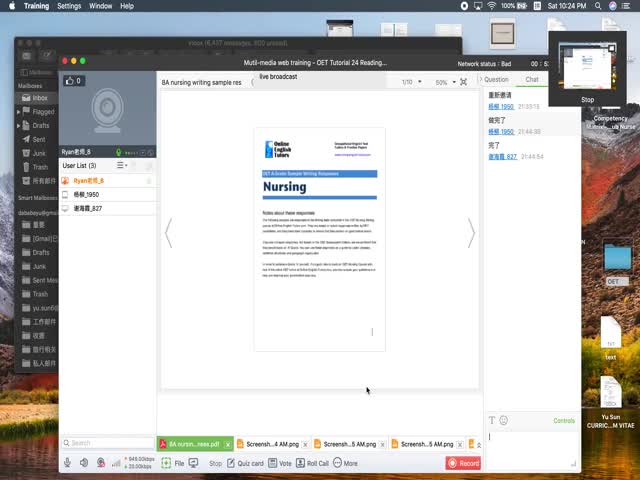Click the screen share monitor icon

(194, 463)
